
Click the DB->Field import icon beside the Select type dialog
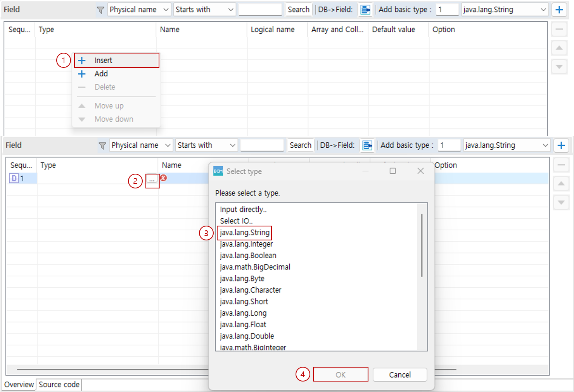click(367, 145)
